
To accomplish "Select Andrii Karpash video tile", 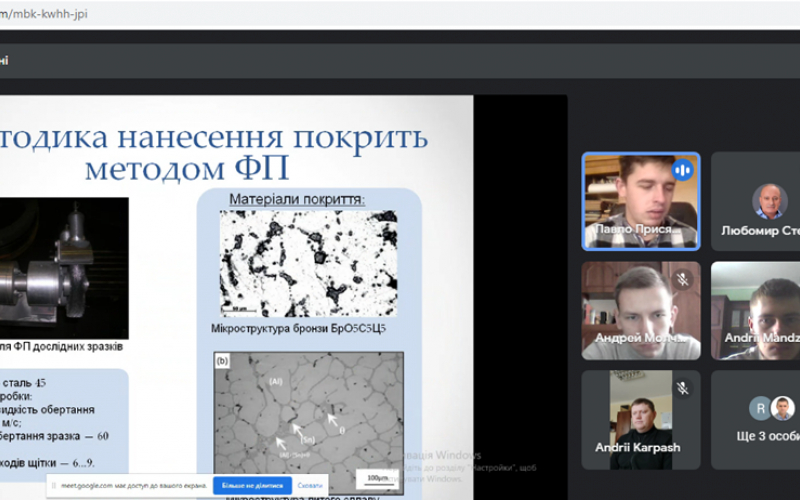I will click(641, 420).
